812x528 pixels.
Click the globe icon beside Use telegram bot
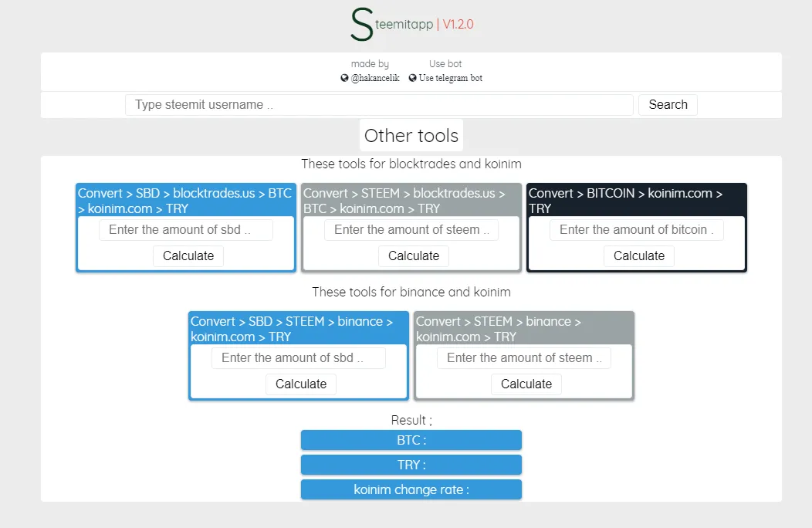pyautogui.click(x=413, y=78)
